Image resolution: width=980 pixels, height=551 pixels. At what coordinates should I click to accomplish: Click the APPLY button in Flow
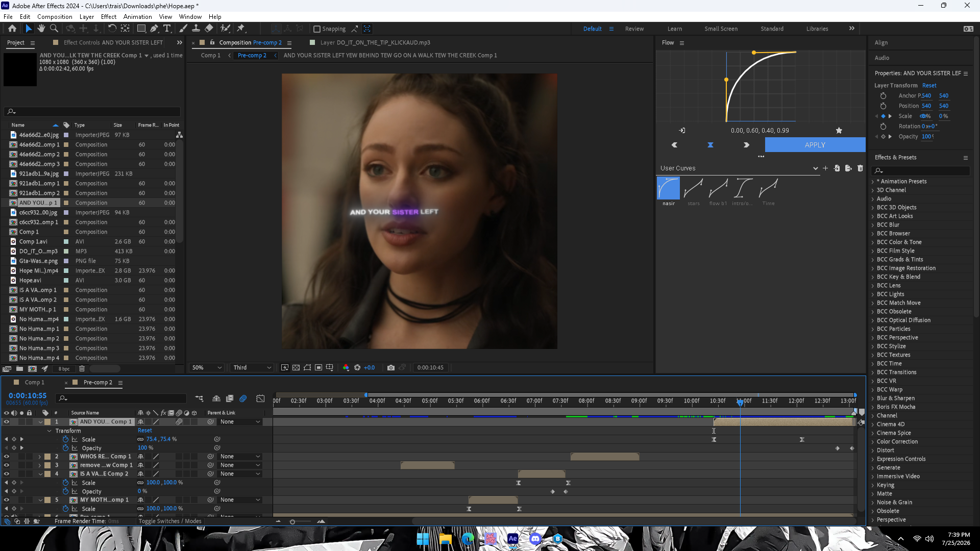tap(815, 145)
